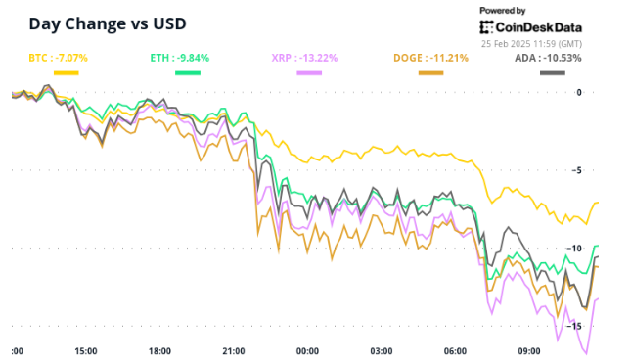Toggle the BTC series legend label

pyautogui.click(x=58, y=58)
